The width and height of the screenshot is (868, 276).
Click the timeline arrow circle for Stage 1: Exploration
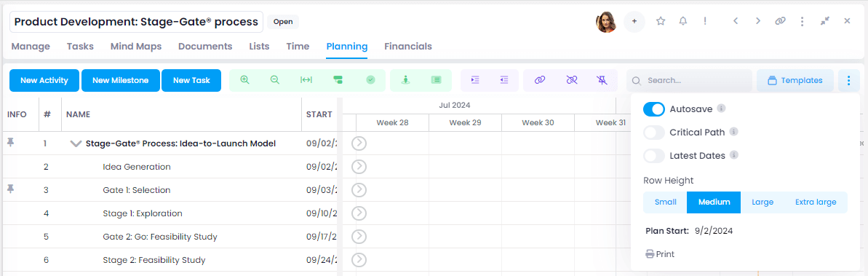point(359,213)
